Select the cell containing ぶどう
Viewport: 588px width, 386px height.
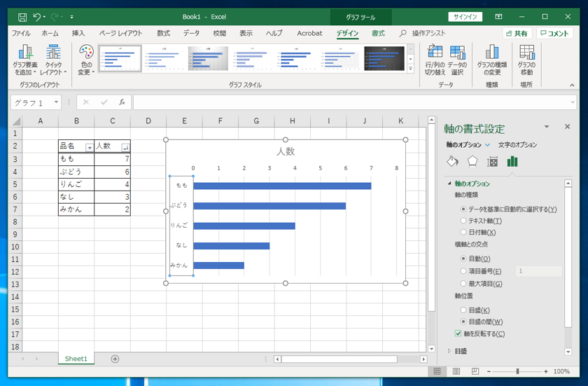(x=76, y=172)
